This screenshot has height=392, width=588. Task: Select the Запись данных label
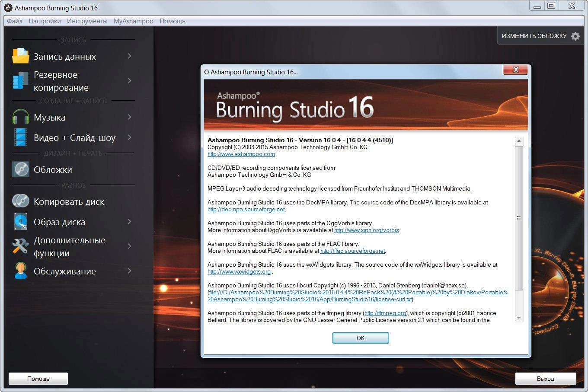click(x=65, y=57)
